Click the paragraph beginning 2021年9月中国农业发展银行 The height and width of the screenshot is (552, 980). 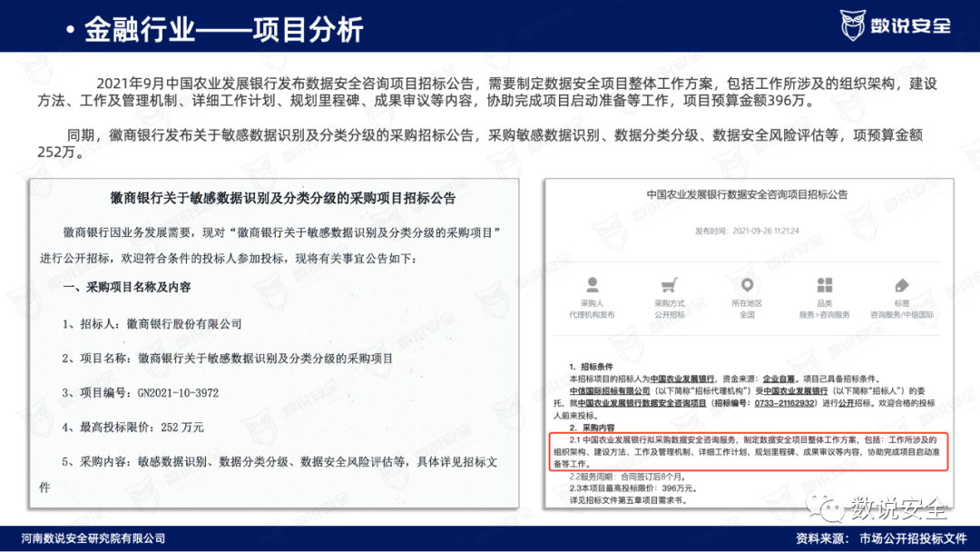(487, 92)
